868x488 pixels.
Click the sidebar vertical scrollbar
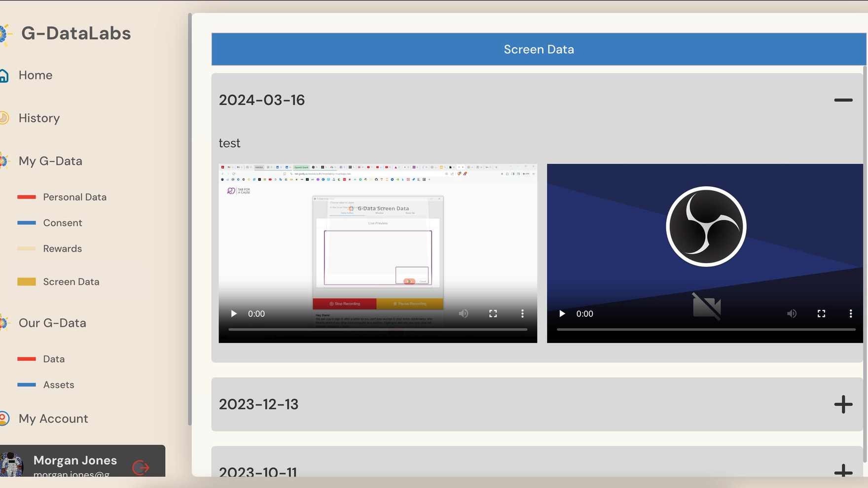[190, 219]
